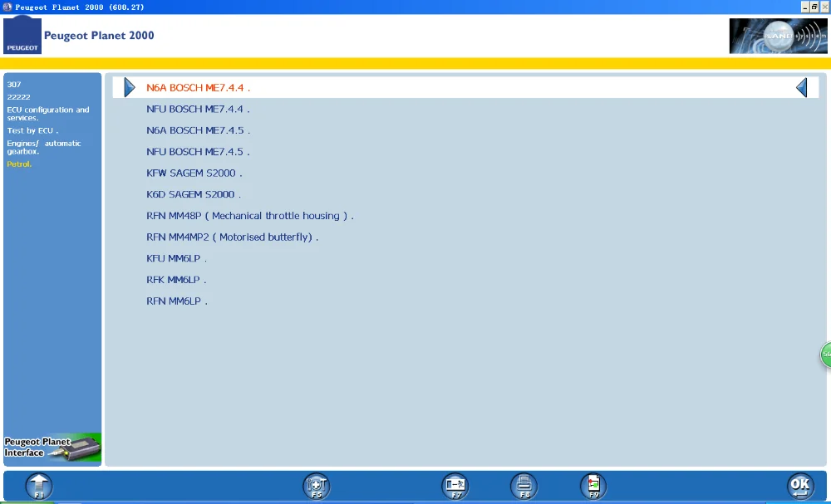
Task: Click 307 in the sidebar breadcrumb
Action: pyautogui.click(x=14, y=84)
